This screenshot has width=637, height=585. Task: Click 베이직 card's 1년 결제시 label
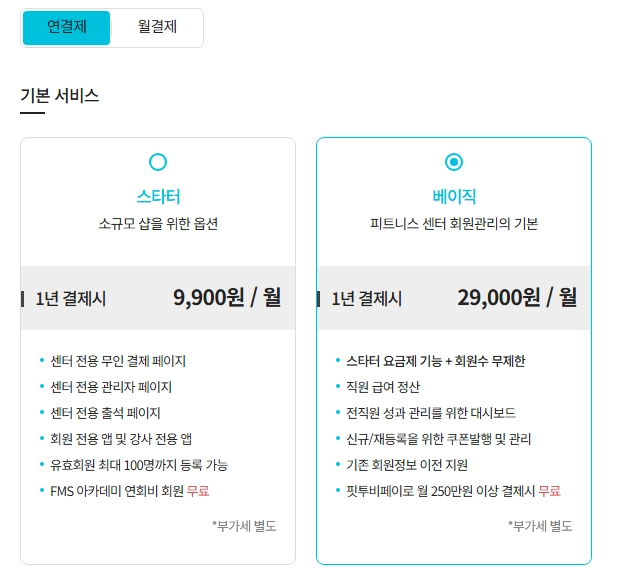366,299
